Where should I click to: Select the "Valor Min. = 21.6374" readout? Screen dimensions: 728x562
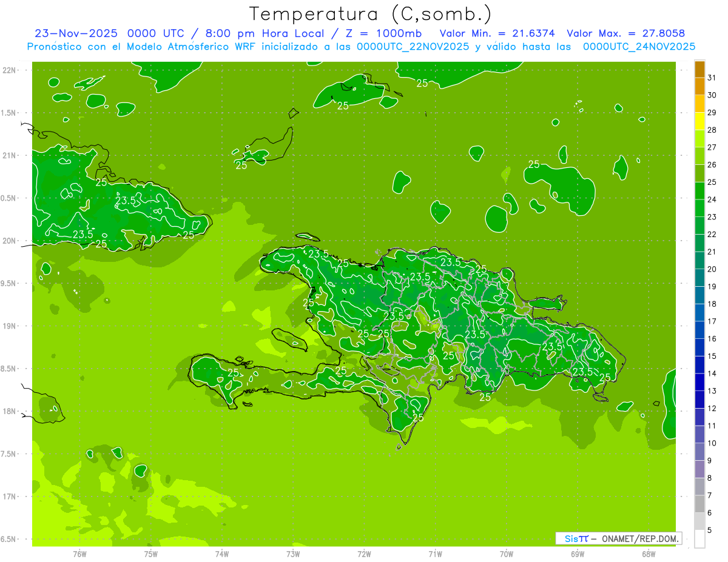tap(497, 33)
